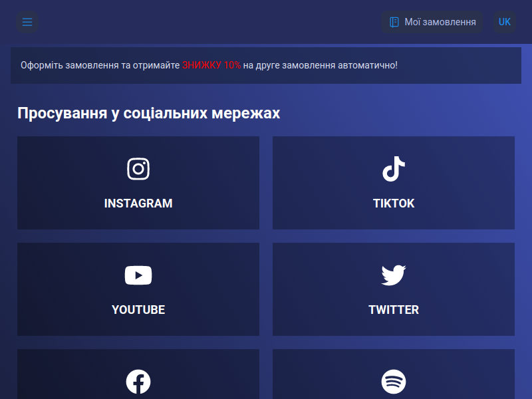Image resolution: width=532 pixels, height=399 pixels.
Task: Click the discount banner beginning Оформіть замовлення
Action: click(x=266, y=65)
